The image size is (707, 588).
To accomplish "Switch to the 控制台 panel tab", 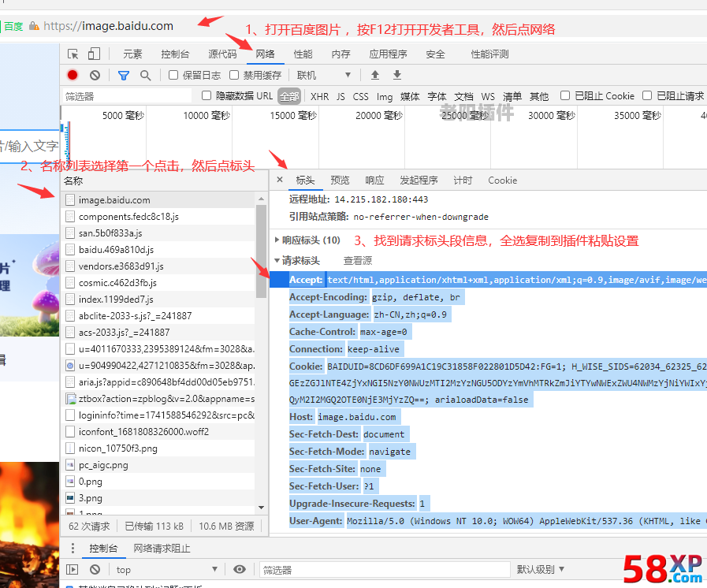I will click(176, 54).
